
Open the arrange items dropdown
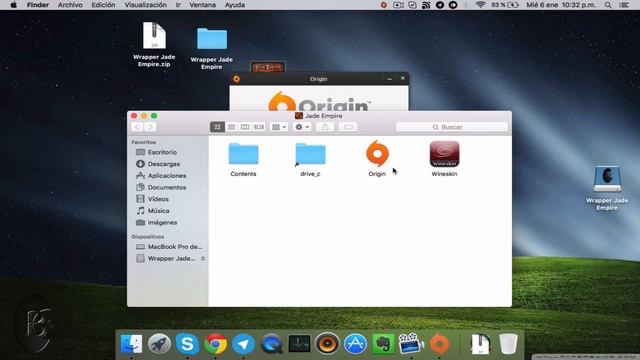pos(279,127)
